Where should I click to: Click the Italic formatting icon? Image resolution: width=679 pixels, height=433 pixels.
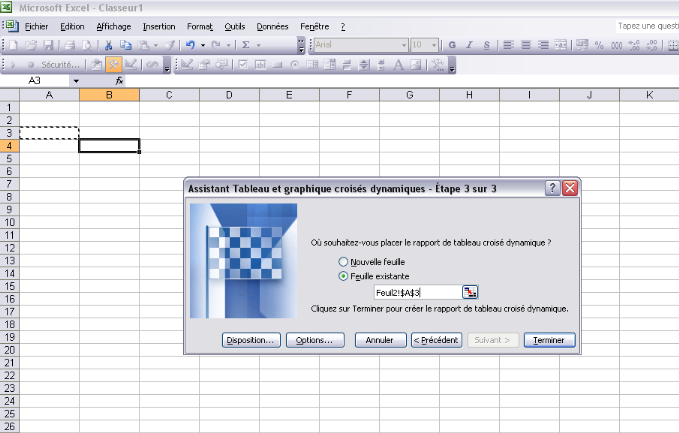[469, 45]
